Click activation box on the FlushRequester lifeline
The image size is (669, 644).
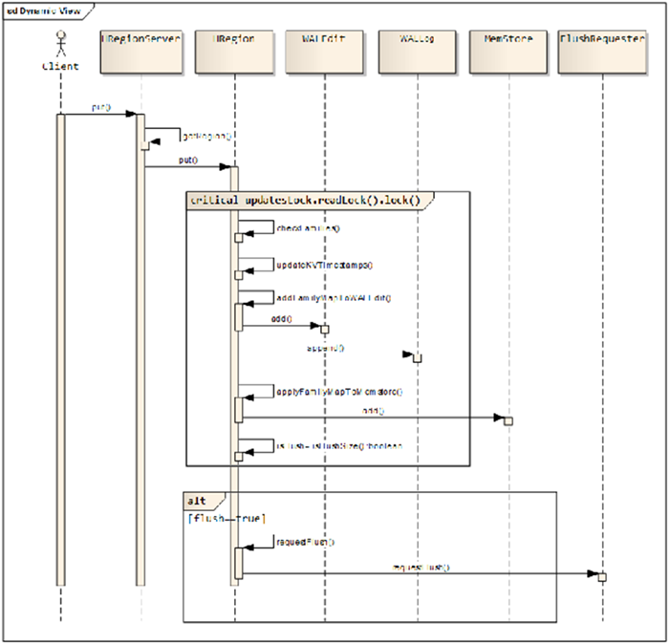(x=602, y=576)
